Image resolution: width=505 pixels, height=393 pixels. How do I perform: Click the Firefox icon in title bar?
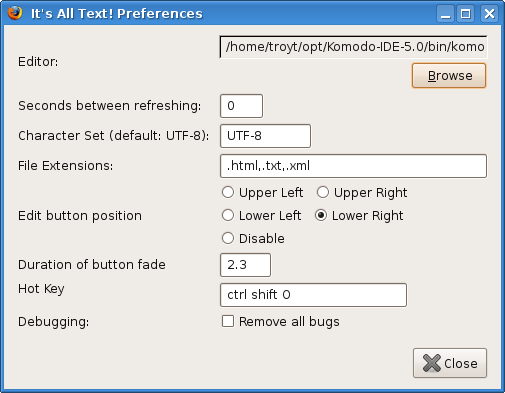(15, 13)
